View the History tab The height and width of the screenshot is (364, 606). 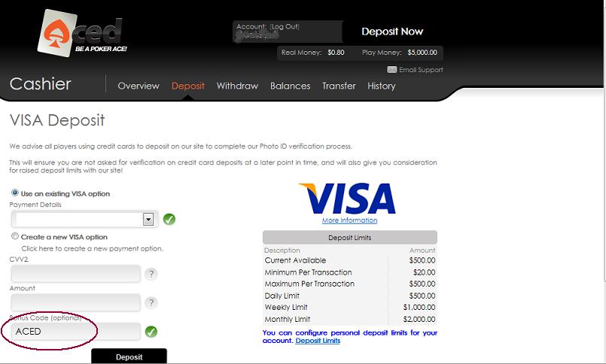tap(382, 86)
